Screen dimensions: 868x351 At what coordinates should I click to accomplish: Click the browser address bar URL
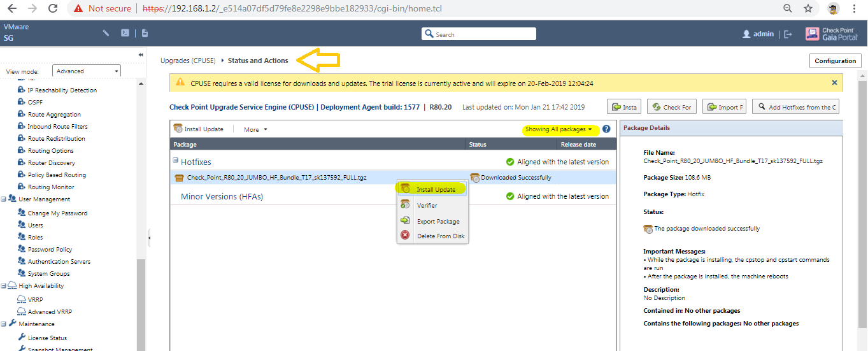coord(292,9)
